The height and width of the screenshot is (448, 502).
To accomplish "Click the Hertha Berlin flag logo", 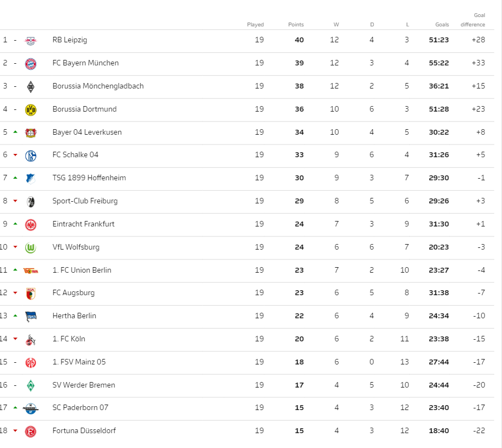I will point(31,317).
